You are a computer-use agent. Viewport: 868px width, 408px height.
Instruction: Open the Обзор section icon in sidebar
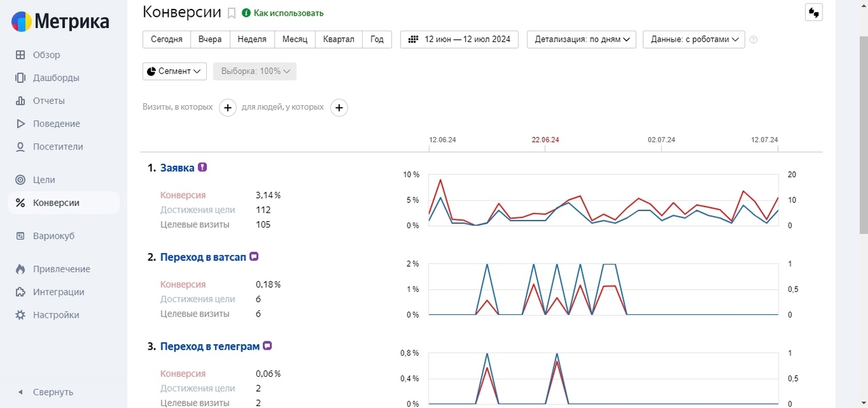click(x=20, y=55)
